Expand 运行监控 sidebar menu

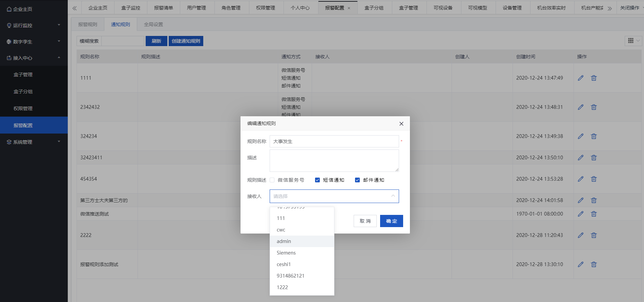pos(34,25)
